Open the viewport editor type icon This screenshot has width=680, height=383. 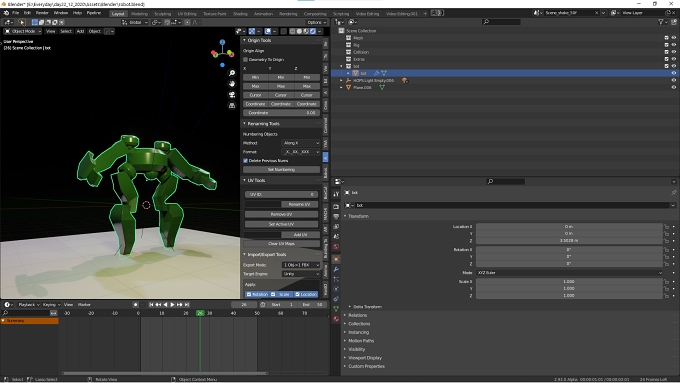click(x=9, y=22)
